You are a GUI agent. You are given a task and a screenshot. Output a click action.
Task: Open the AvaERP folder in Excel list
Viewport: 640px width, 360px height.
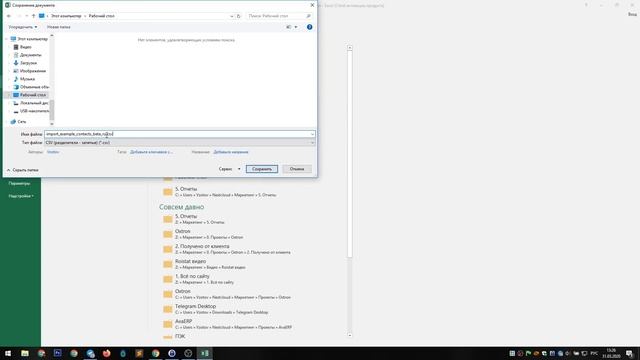[x=227, y=324]
